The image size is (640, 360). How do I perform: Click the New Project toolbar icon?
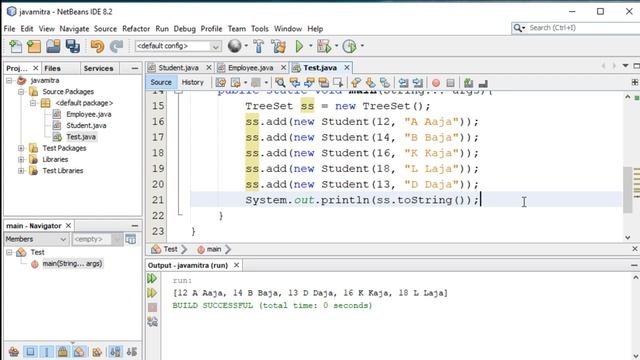click(x=34, y=47)
